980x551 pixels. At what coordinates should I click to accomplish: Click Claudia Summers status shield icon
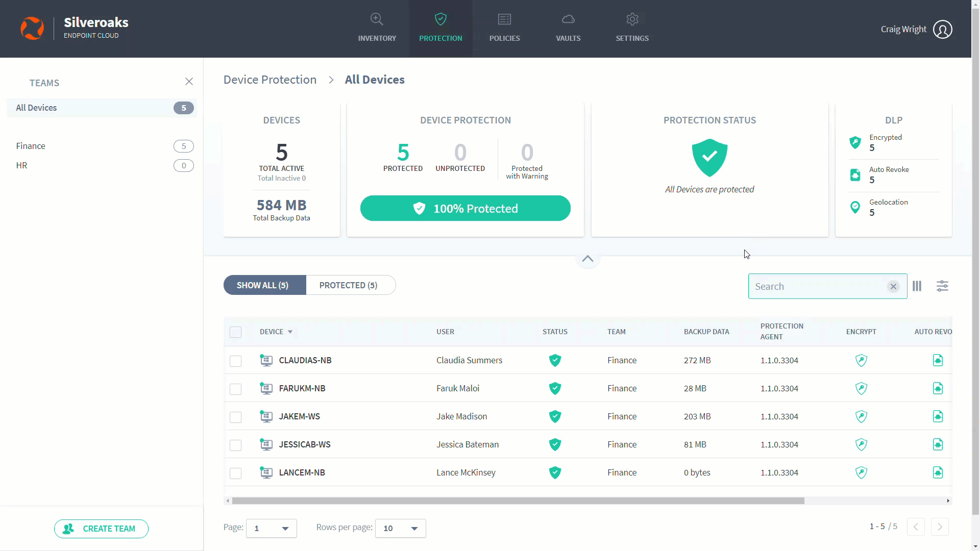point(555,360)
